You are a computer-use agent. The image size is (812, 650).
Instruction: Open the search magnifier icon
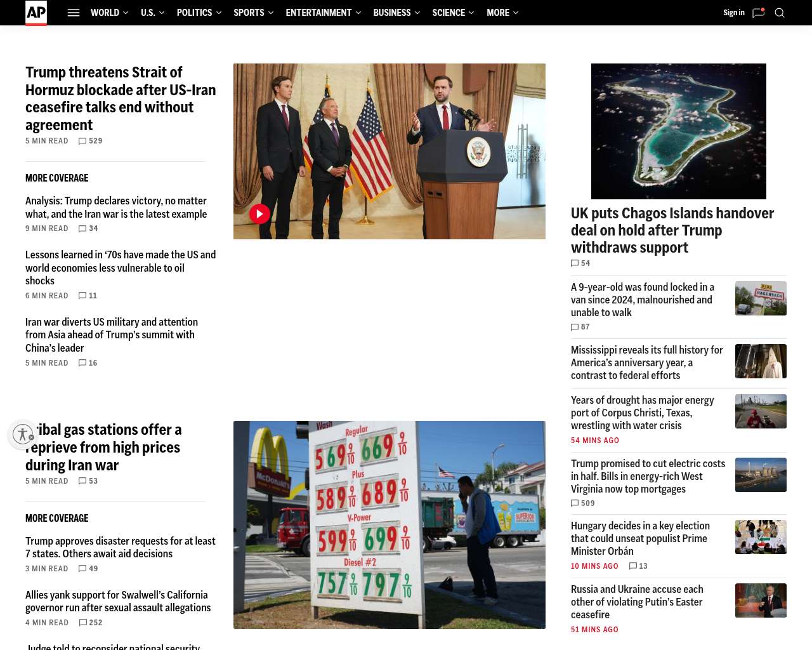pos(780,13)
